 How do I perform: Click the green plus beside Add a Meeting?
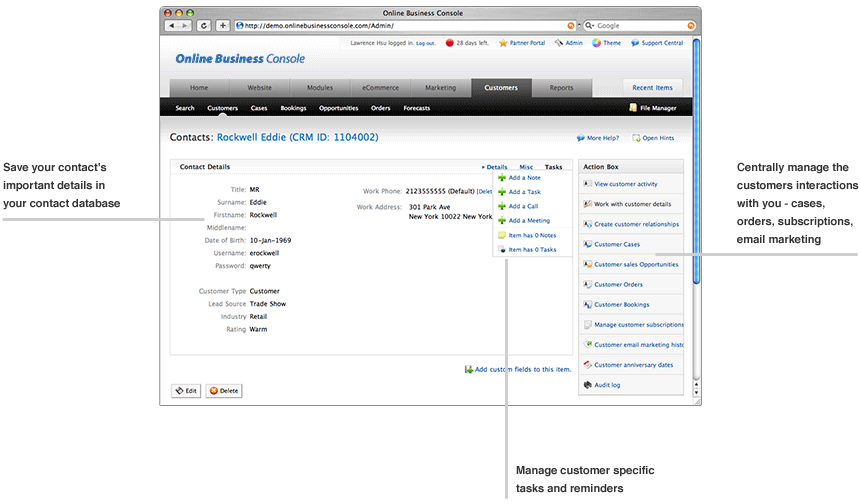click(502, 221)
